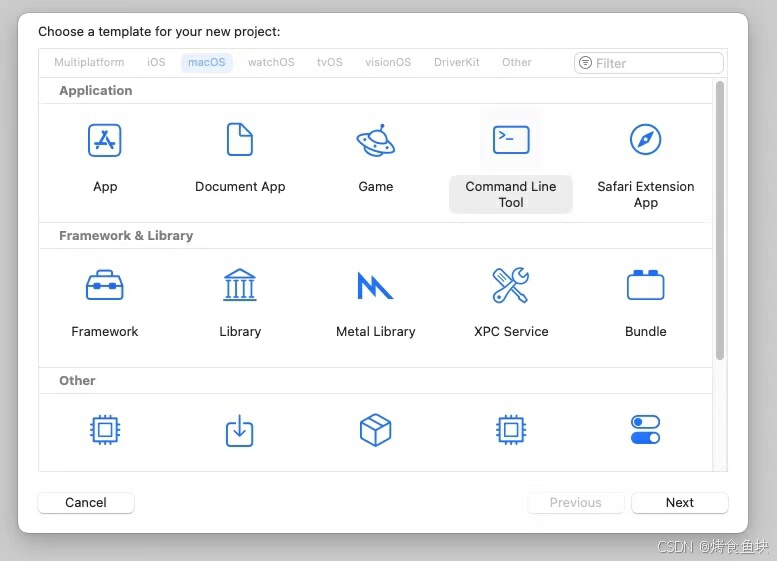Viewport: 777px width, 561px height.
Task: Choose the download-arrow box icon under Other
Action: 240,431
